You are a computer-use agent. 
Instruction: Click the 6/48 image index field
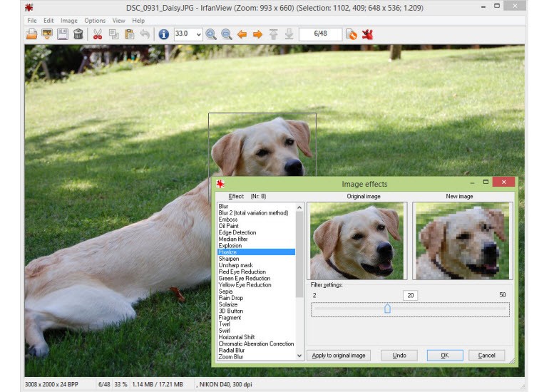point(320,34)
